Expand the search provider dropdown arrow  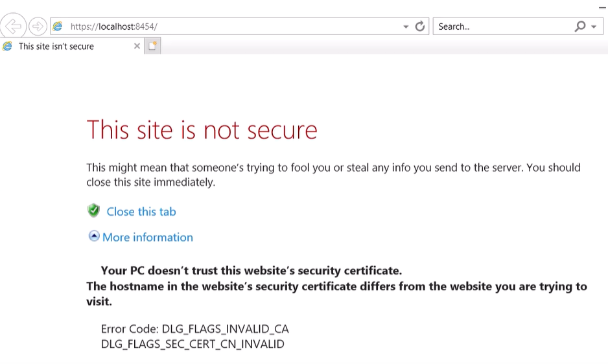click(x=594, y=27)
